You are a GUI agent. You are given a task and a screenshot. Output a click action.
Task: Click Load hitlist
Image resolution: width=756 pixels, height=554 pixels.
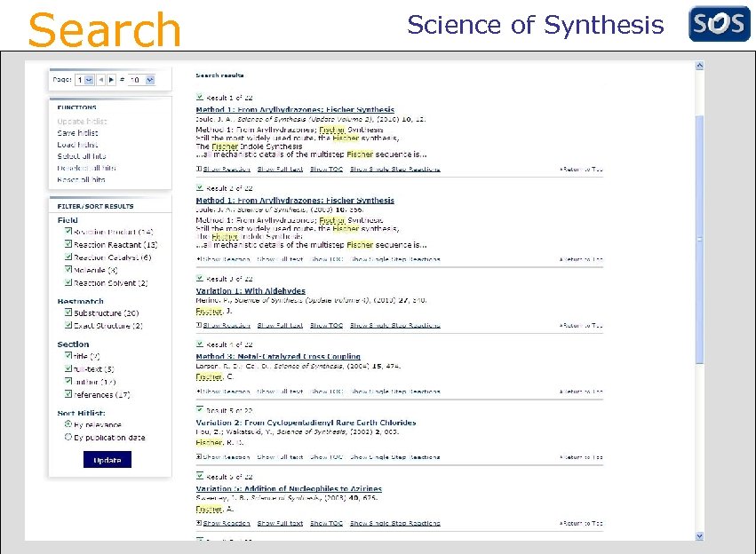77,145
